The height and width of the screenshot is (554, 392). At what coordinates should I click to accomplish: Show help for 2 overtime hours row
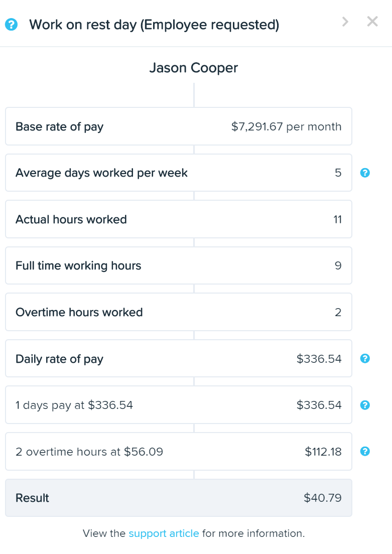point(365,451)
